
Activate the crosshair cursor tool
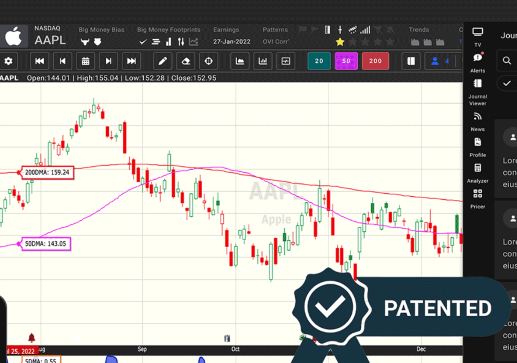coord(209,61)
